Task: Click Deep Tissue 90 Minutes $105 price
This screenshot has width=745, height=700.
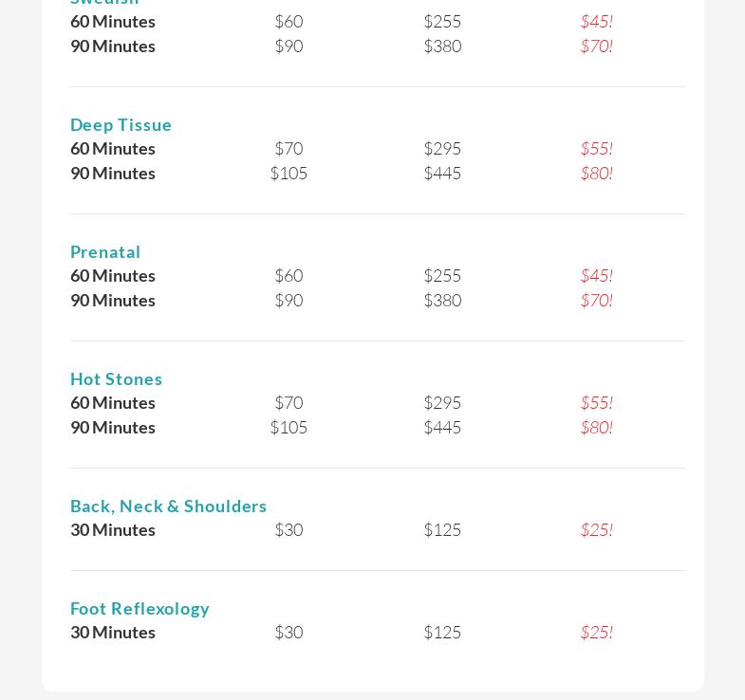Action: tap(289, 173)
